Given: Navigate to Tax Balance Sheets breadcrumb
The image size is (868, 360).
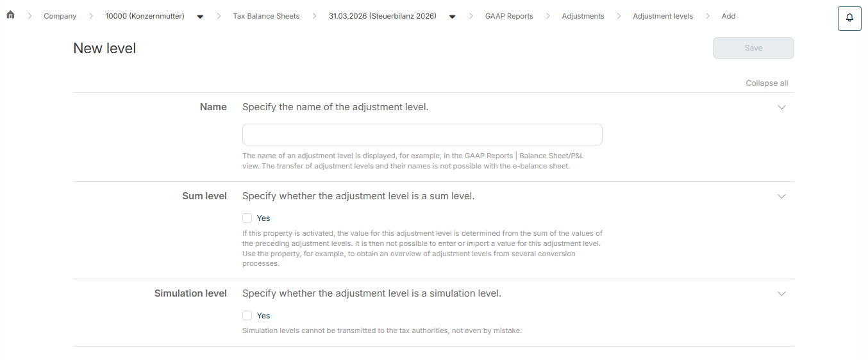Looking at the screenshot, I should click(x=266, y=16).
